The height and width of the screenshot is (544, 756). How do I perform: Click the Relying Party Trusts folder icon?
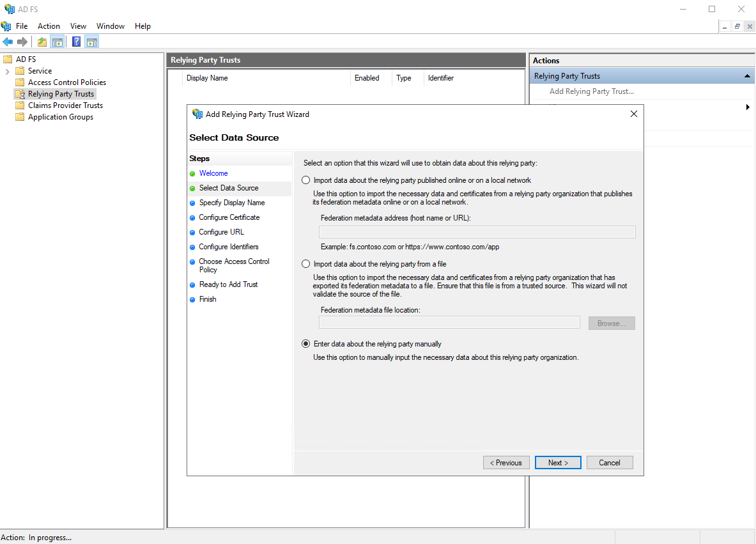[20, 94]
